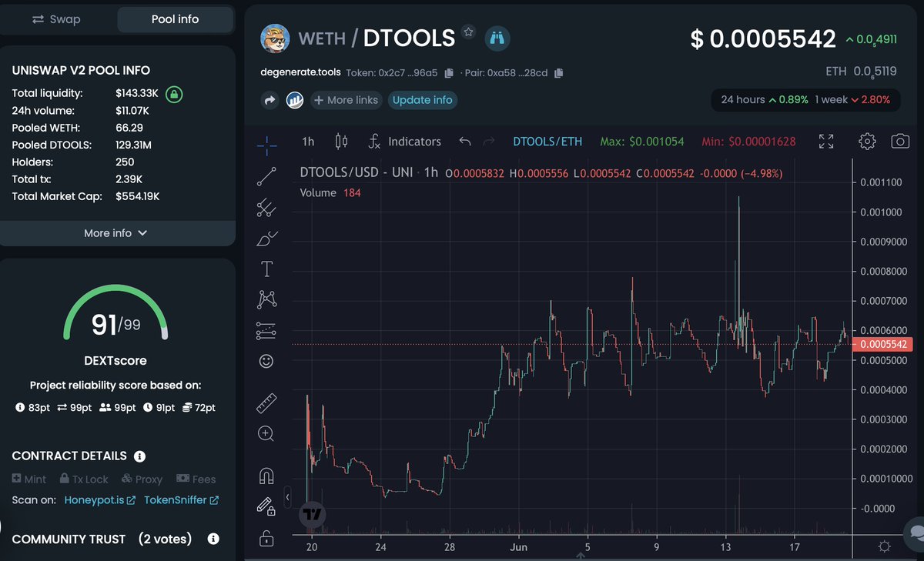This screenshot has height=561, width=924.
Task: Switch chart to DTOOLS/ETH pricing
Action: [x=547, y=142]
